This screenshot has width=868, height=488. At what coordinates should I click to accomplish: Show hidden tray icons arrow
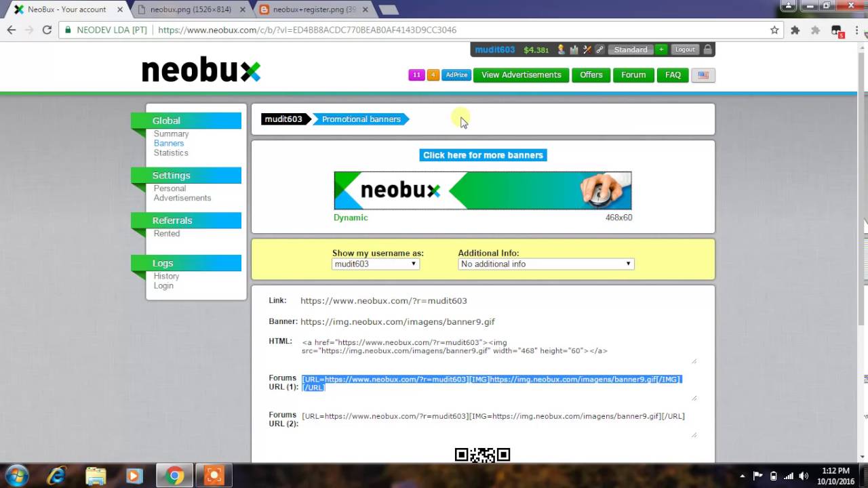point(743,476)
